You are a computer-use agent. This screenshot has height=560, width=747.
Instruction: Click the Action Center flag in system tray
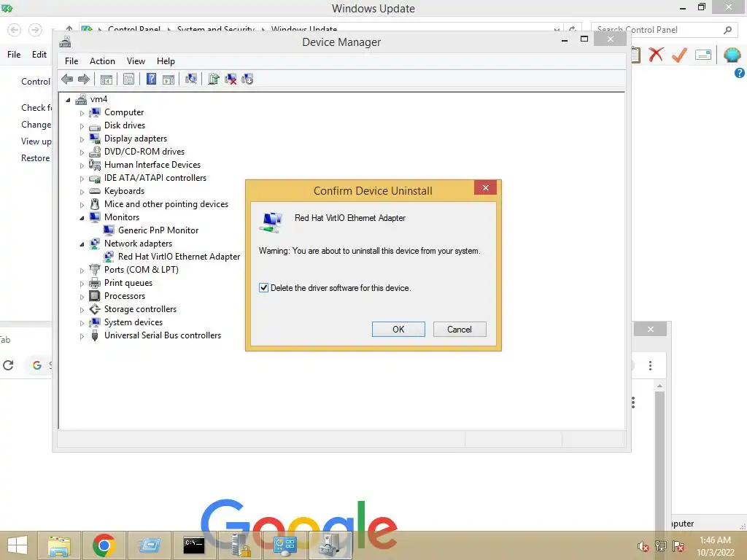678,545
